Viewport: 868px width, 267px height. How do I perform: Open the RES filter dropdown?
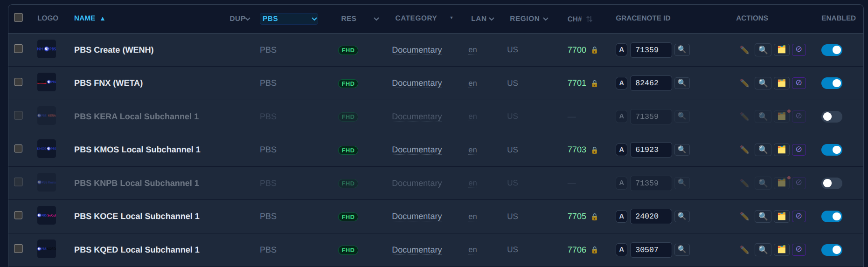pyautogui.click(x=360, y=19)
